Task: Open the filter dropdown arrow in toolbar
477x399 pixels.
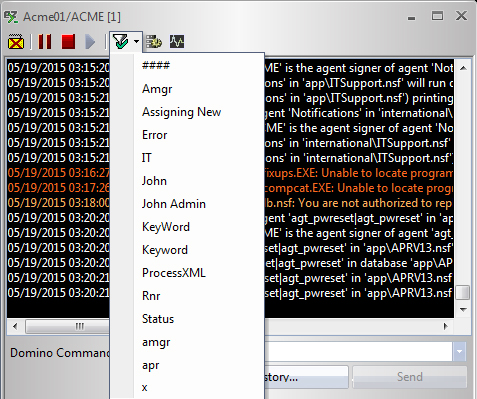Action: coord(136,42)
